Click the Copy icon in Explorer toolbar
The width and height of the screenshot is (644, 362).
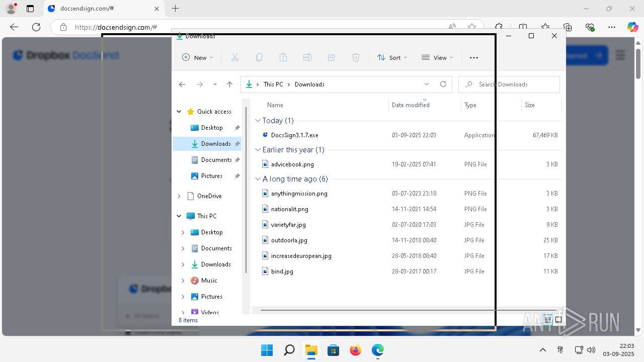pos(259,58)
